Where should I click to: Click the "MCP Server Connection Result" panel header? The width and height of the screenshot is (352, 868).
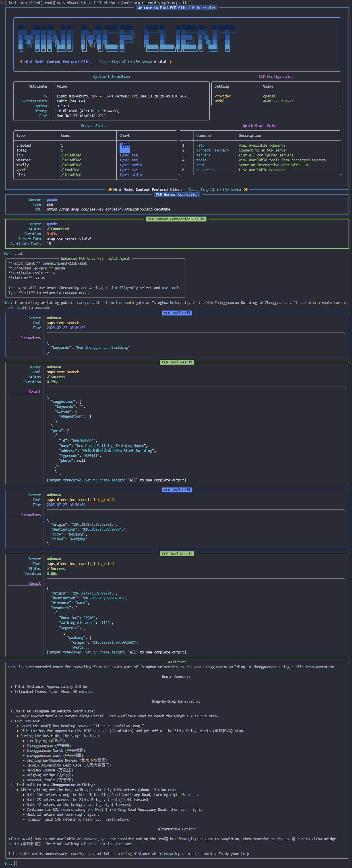tap(176, 219)
